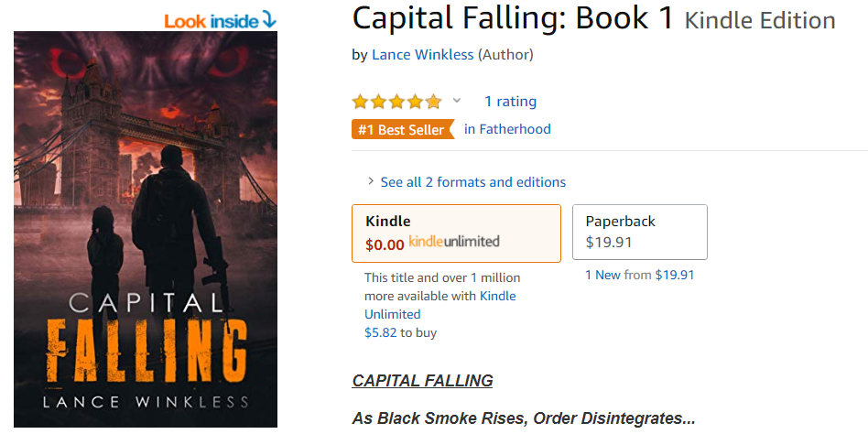Click the chevron before See all formats
The height and width of the screenshot is (434, 868).
tap(371, 181)
